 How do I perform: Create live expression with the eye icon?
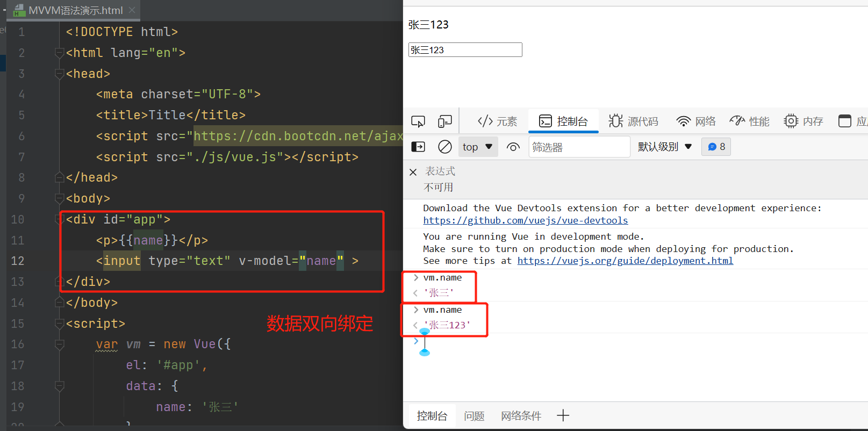click(513, 147)
